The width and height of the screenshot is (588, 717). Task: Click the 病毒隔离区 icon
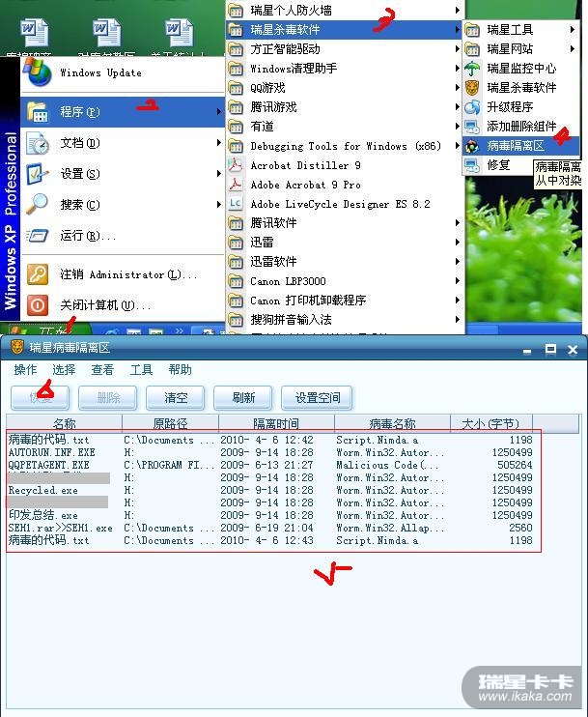[472, 146]
